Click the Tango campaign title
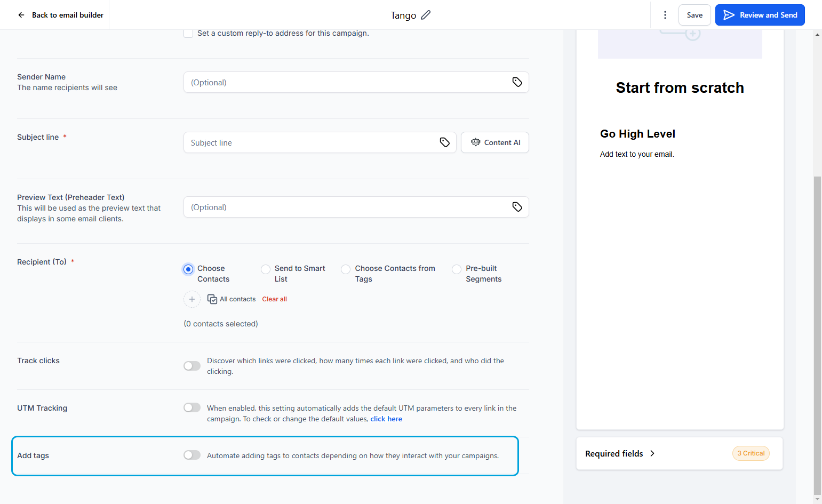Viewport: 822px width, 504px height. point(403,15)
